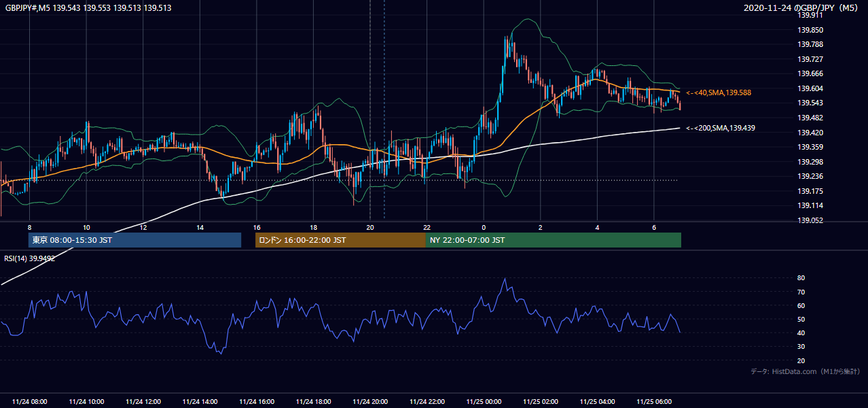Viewport: 868px width, 408px height.
Task: Click price level 139.727 on the axis
Action: 810,59
